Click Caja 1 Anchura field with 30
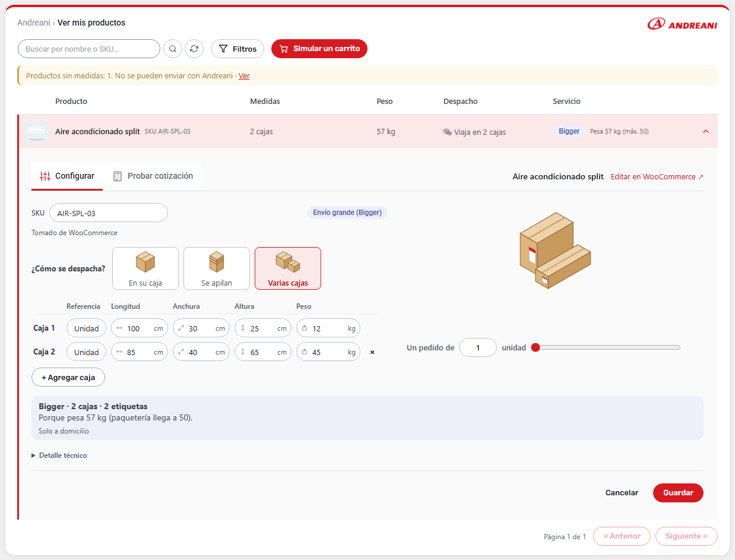This screenshot has width=735, height=560. coord(201,328)
